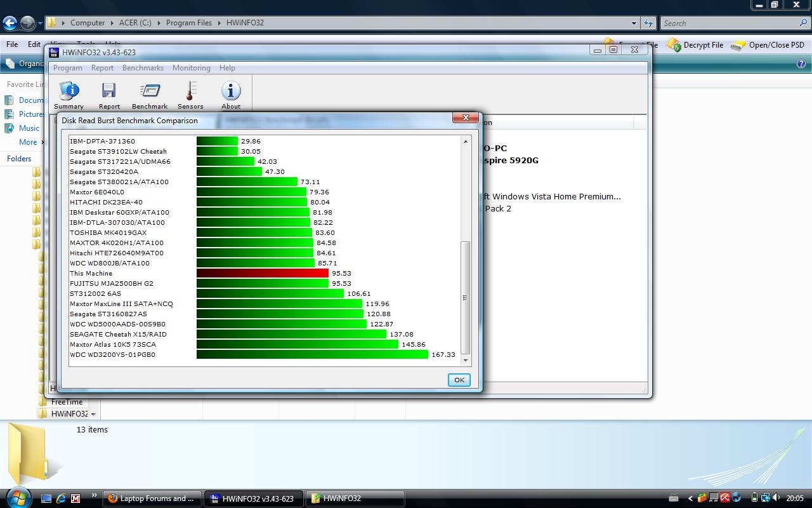Switch to Laptop Forums taskbar button
This screenshot has width=812, height=508.
[x=152, y=498]
